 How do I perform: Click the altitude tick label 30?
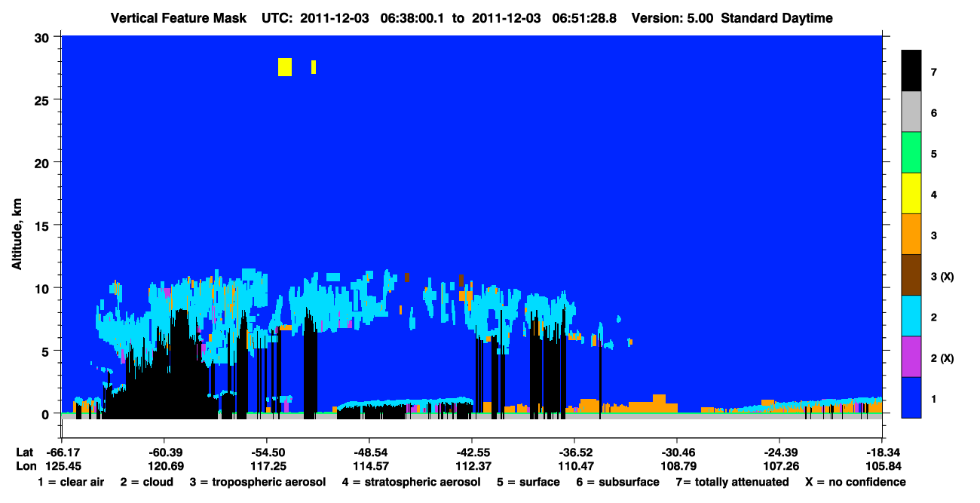[43, 36]
